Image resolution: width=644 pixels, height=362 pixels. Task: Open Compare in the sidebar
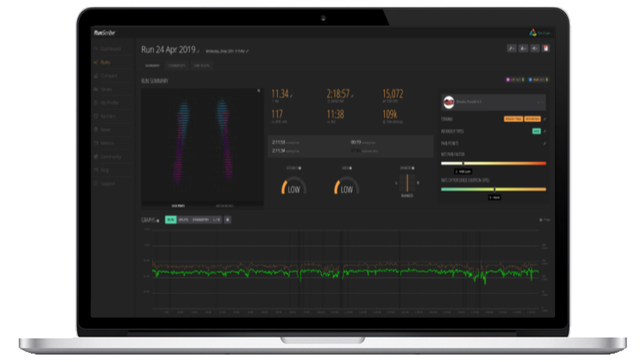(109, 76)
